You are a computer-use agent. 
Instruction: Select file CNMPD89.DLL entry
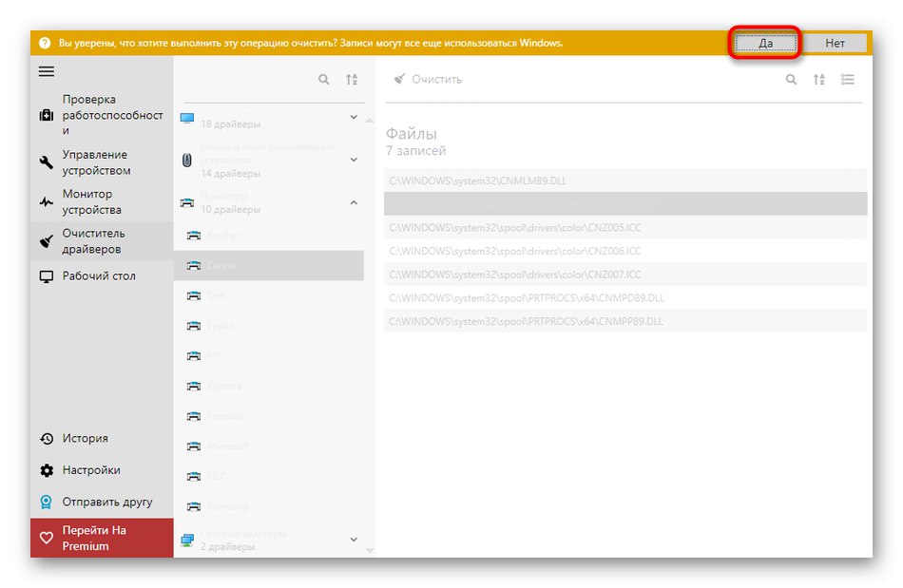tap(625, 298)
